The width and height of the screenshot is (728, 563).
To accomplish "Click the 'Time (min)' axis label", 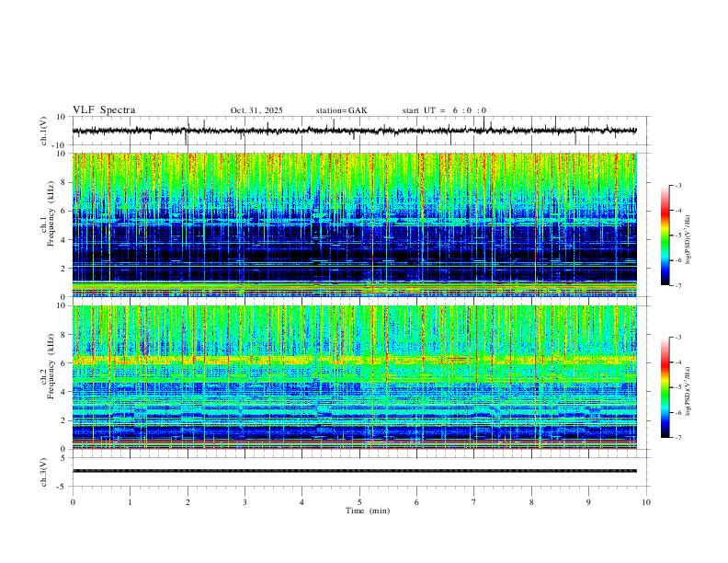I will pos(368,511).
